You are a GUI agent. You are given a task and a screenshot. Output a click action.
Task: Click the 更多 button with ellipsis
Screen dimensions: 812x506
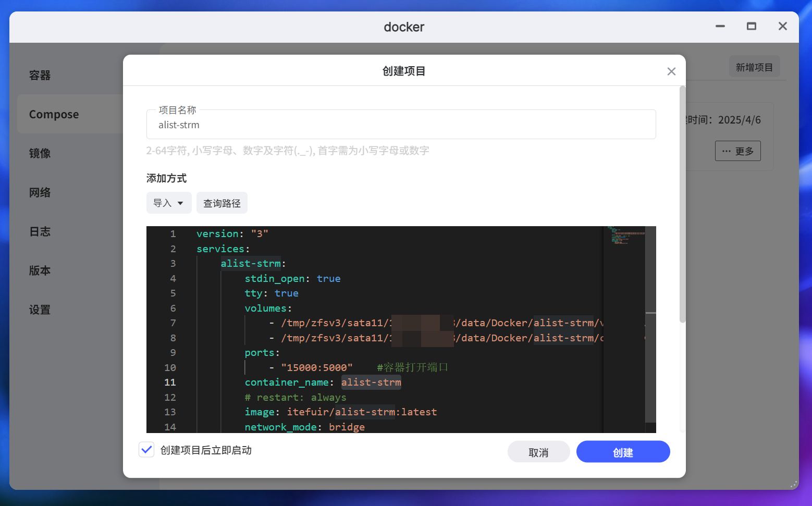point(738,151)
